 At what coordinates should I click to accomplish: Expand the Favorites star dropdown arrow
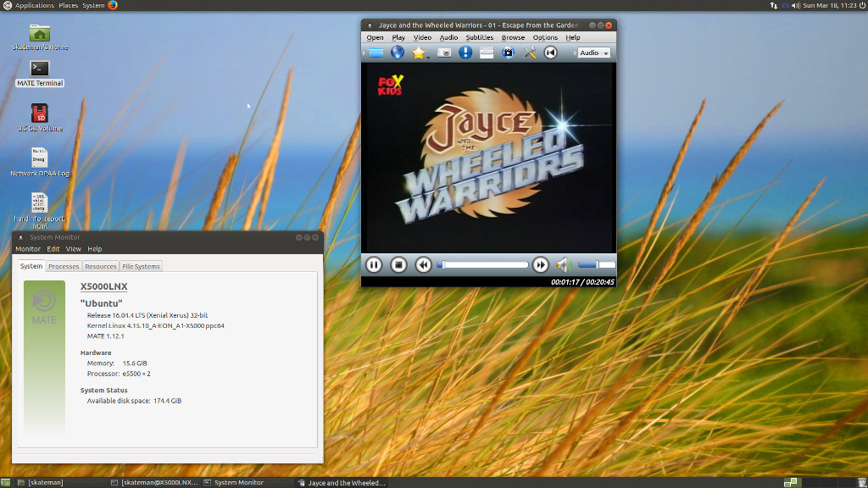pyautogui.click(x=428, y=57)
